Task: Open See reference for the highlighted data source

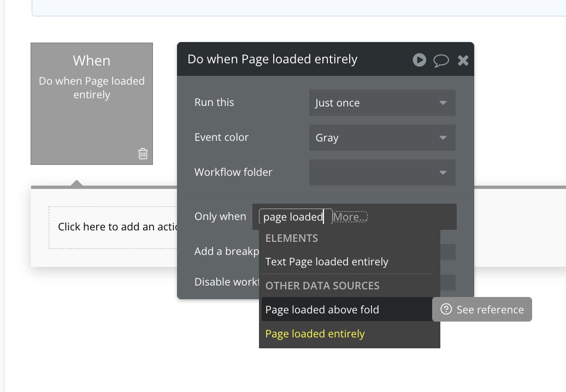Action: click(x=482, y=310)
